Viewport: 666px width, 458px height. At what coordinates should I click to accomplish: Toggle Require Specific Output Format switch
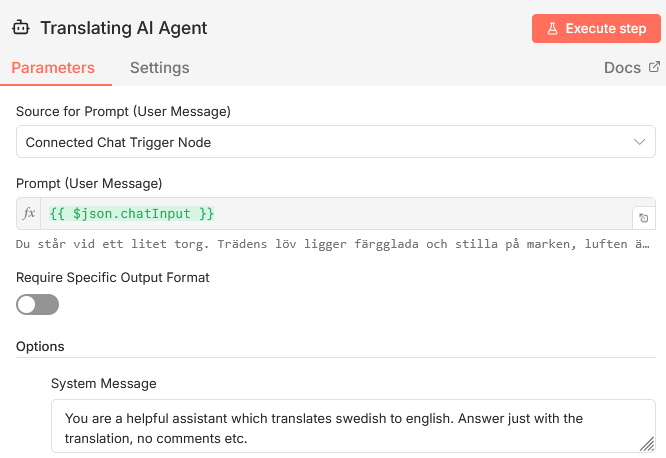tap(37, 304)
